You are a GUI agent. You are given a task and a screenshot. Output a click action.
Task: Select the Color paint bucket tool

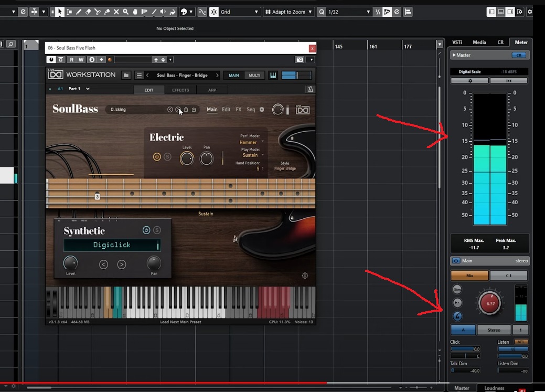pyautogui.click(x=173, y=12)
